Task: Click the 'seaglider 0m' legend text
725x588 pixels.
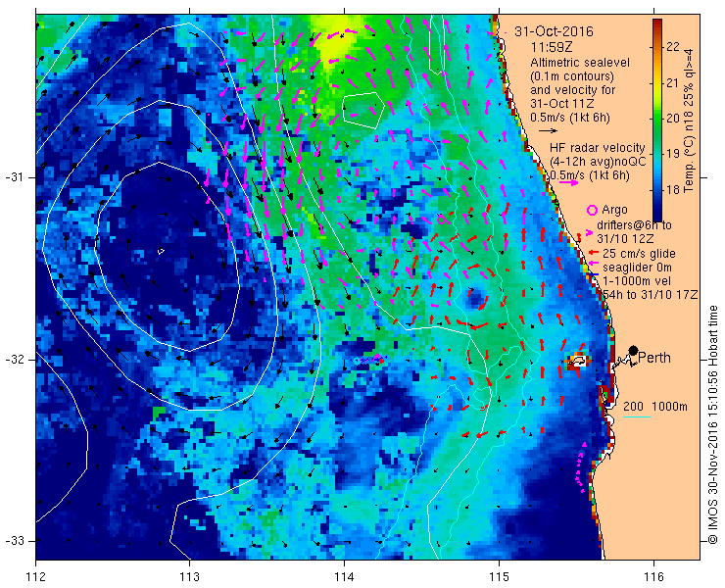Action: [637, 268]
